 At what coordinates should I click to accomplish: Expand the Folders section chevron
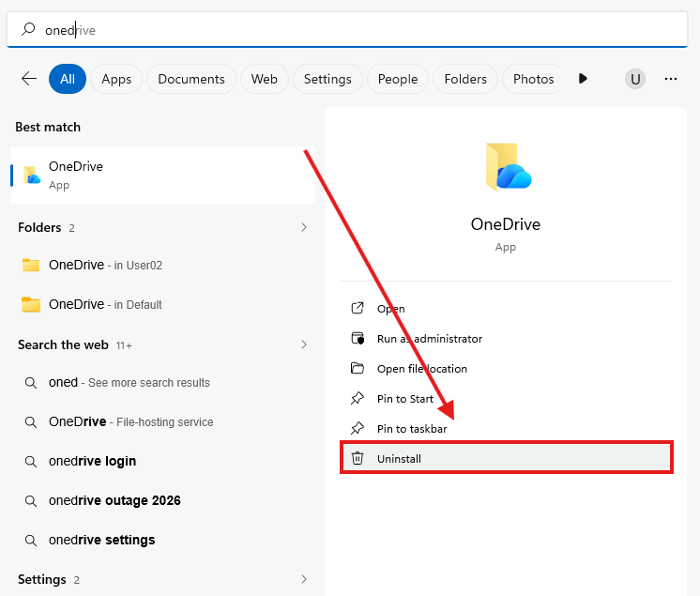tap(304, 227)
